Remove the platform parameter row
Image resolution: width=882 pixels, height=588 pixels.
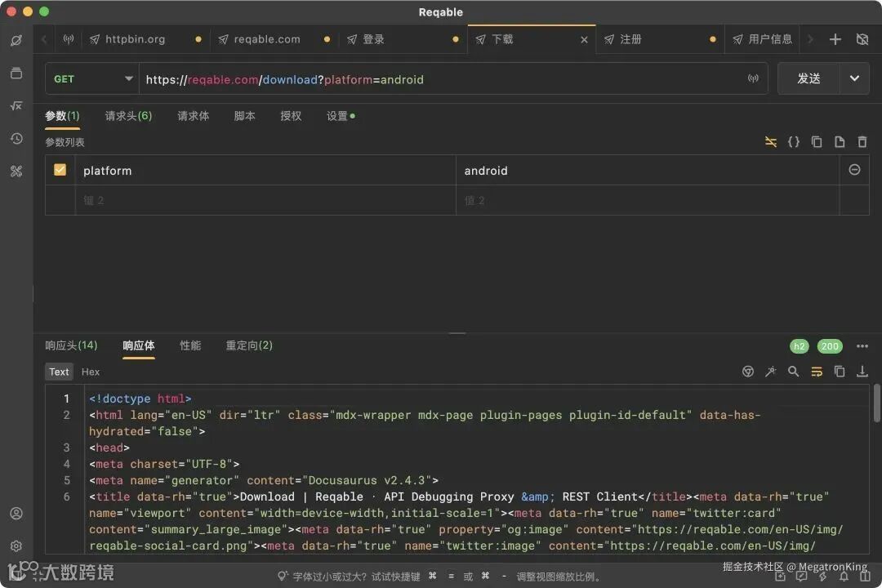[854, 169]
